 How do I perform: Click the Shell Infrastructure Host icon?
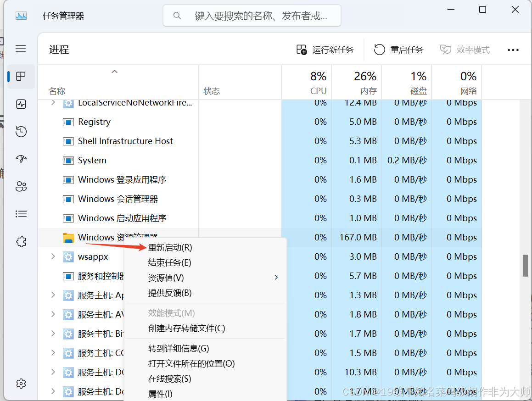(68, 141)
